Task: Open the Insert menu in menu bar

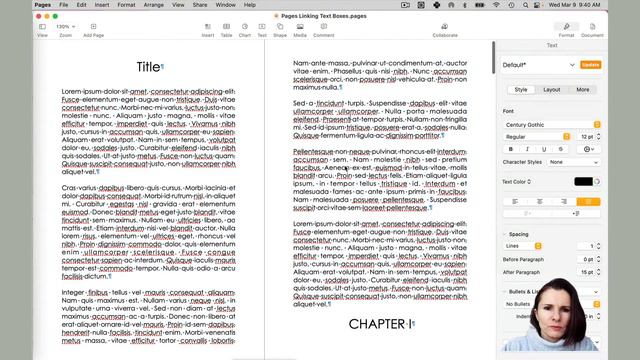Action: [x=102, y=5]
